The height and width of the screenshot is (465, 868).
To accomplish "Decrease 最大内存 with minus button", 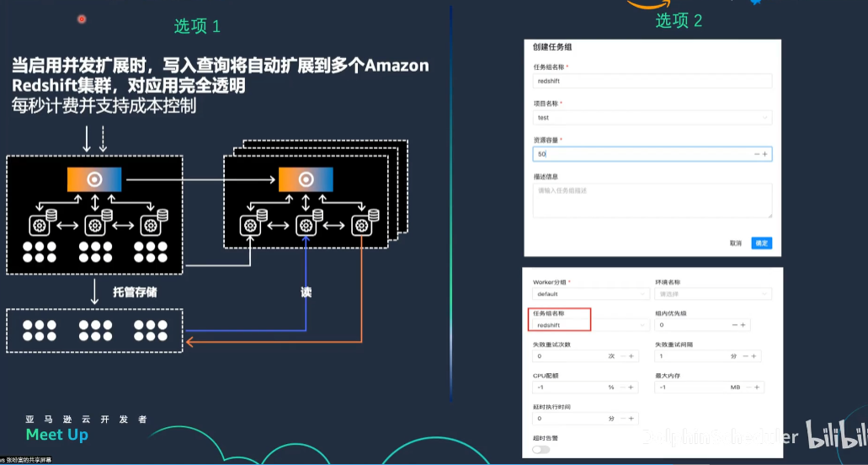I will (748, 387).
